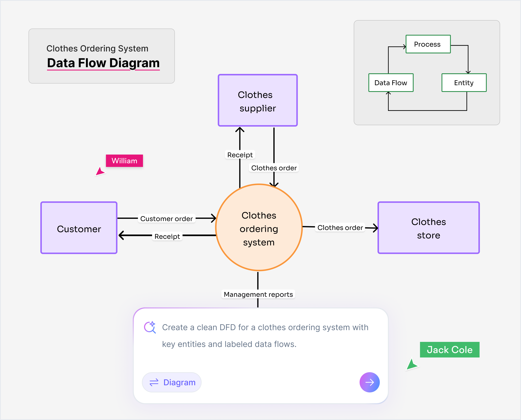Image resolution: width=521 pixels, height=420 pixels.
Task: Select the Clothes ordering system circle
Action: (259, 227)
